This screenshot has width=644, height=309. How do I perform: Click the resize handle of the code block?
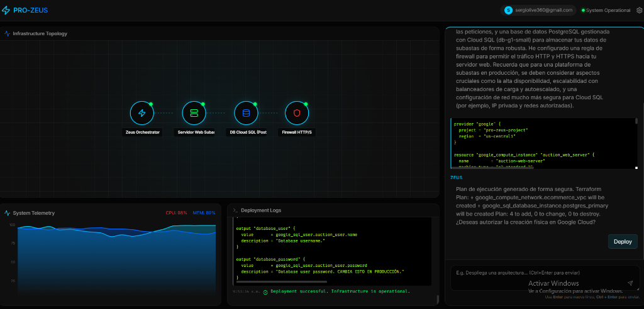pos(636,168)
